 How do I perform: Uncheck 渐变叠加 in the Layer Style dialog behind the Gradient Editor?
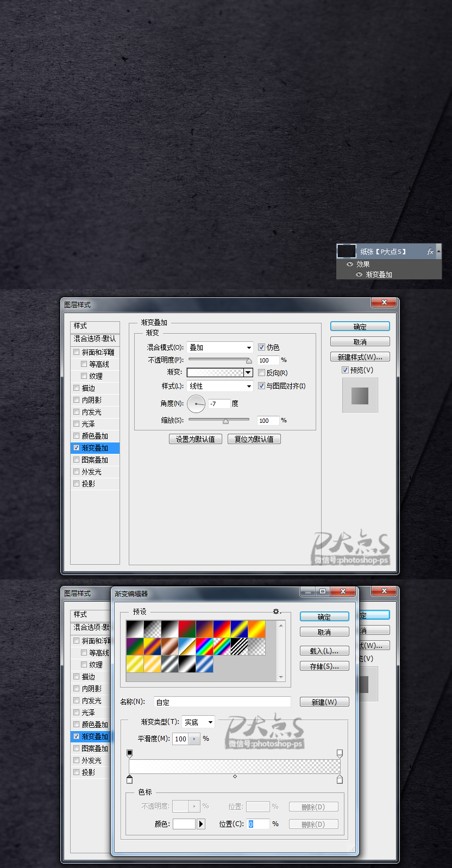77,736
